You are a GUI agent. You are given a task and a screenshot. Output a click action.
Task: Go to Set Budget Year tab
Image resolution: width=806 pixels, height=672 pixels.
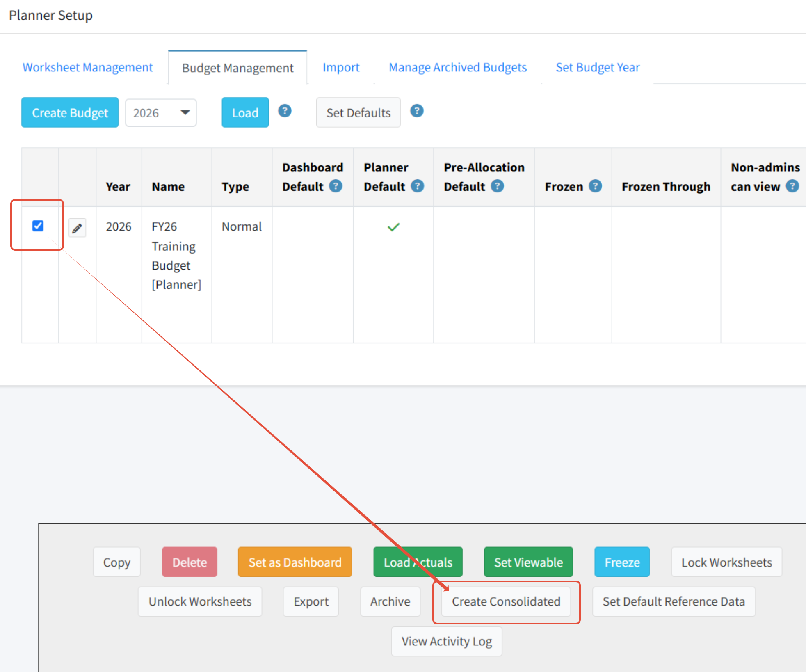pyautogui.click(x=597, y=67)
